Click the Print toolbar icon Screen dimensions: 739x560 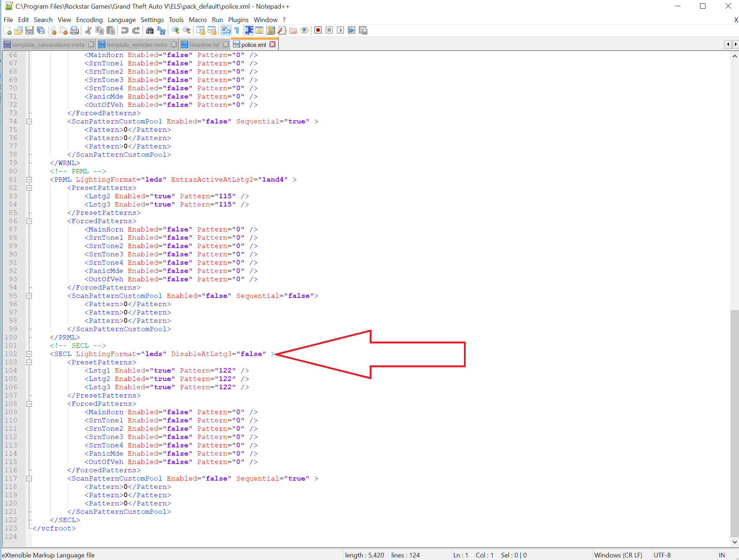point(74,30)
